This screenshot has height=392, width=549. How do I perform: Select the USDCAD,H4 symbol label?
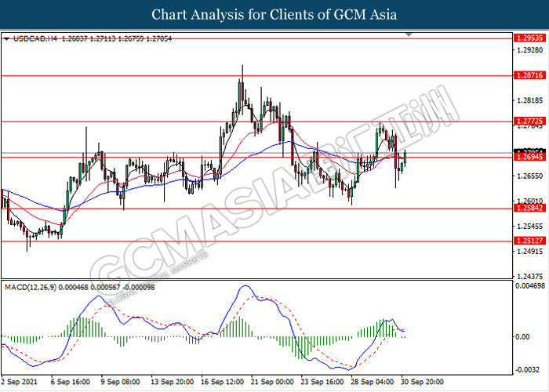(x=31, y=38)
